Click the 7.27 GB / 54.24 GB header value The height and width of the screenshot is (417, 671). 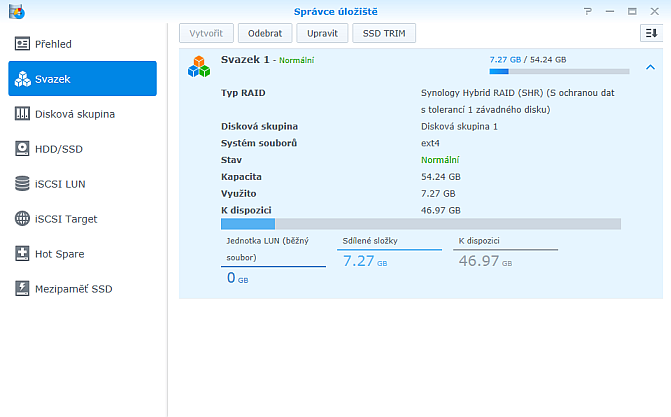pyautogui.click(x=528, y=60)
